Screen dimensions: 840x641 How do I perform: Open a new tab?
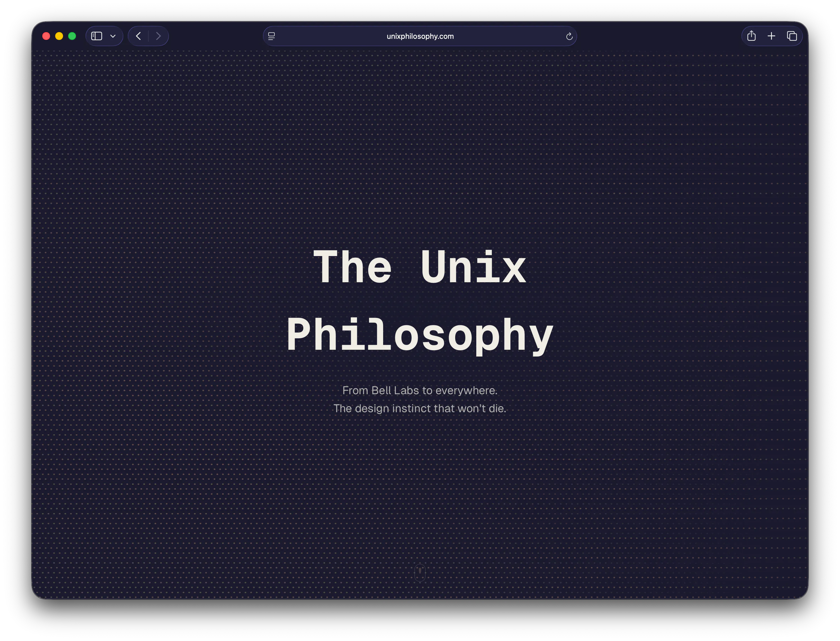(x=771, y=36)
